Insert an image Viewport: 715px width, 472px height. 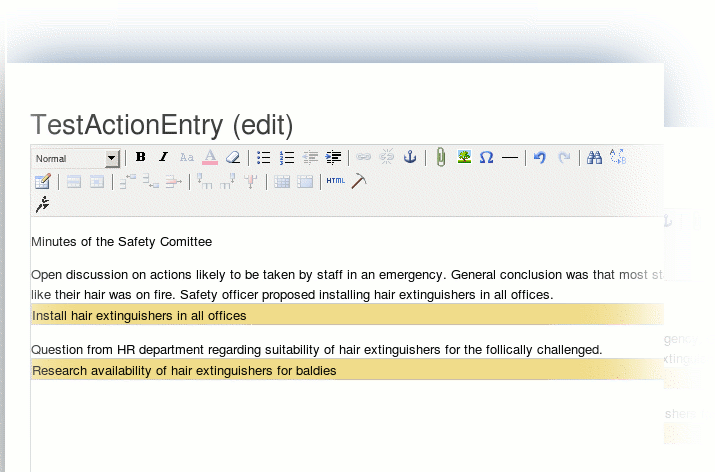[x=464, y=157]
